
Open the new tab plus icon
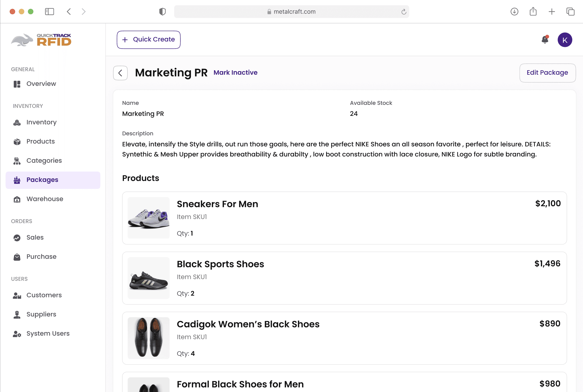click(552, 12)
